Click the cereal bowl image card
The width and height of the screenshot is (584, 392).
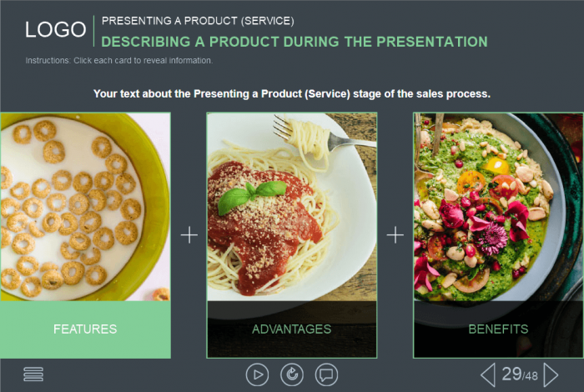coord(85,207)
